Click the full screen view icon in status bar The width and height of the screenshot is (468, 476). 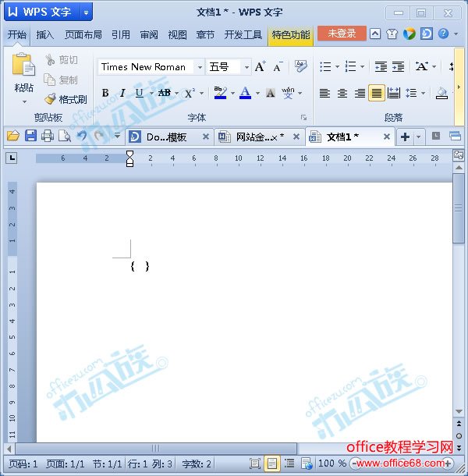254,464
